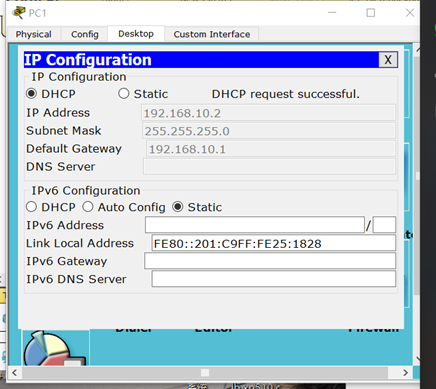Open the Config tab
The height and width of the screenshot is (389, 436).
pos(85,34)
